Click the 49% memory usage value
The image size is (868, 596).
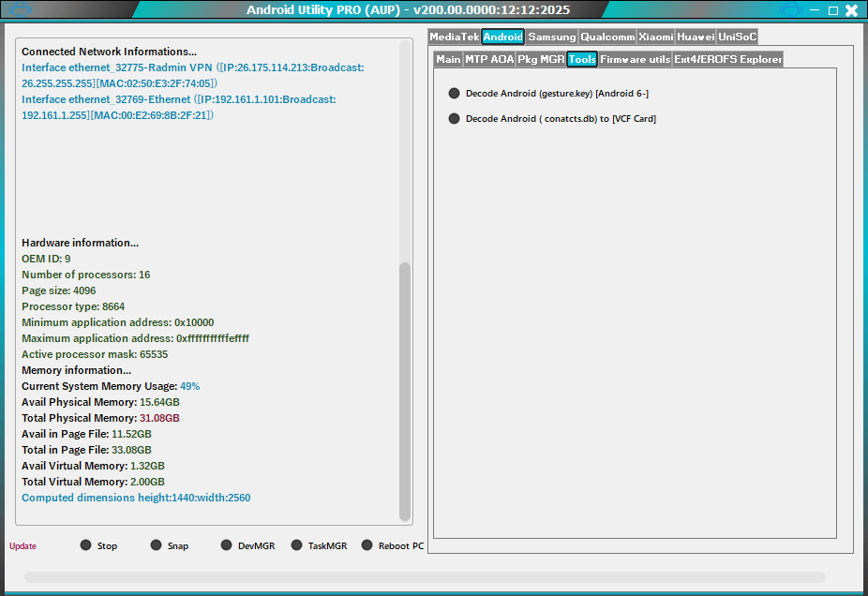click(190, 386)
